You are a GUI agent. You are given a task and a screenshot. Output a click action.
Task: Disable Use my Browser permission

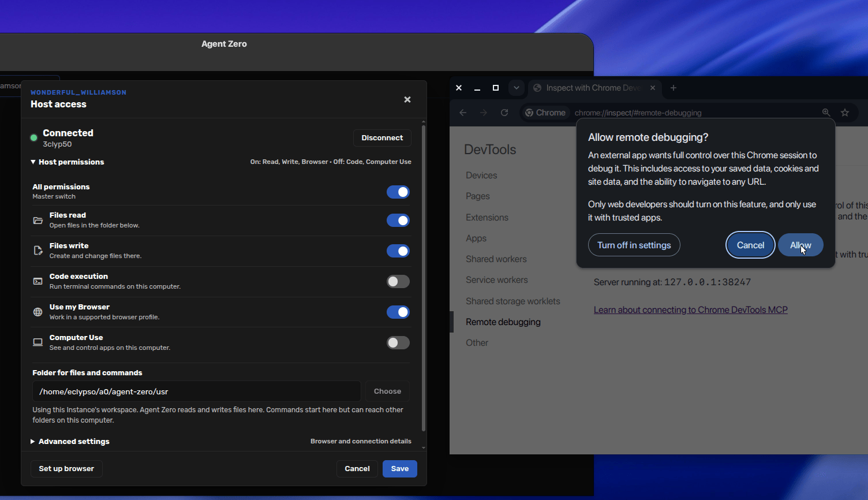398,312
